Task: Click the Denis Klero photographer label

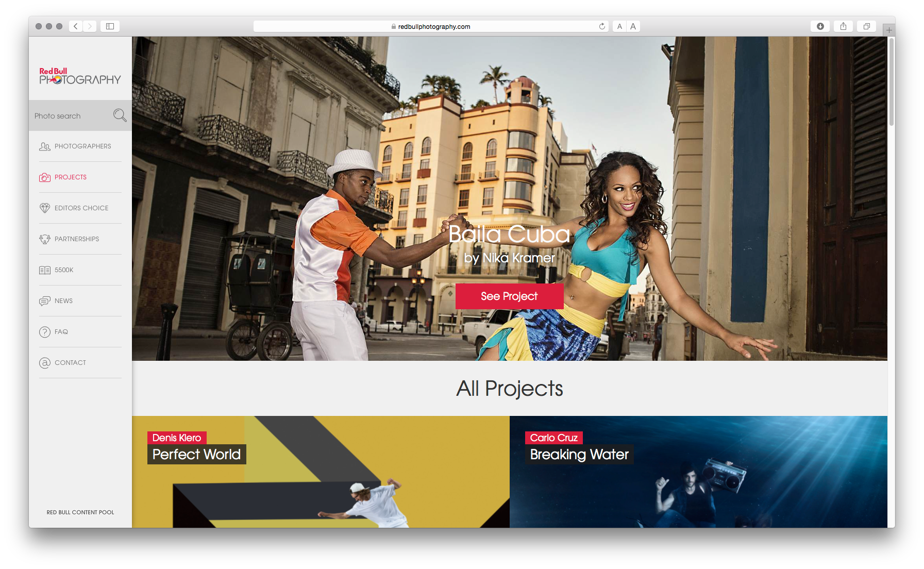Action: click(x=177, y=438)
